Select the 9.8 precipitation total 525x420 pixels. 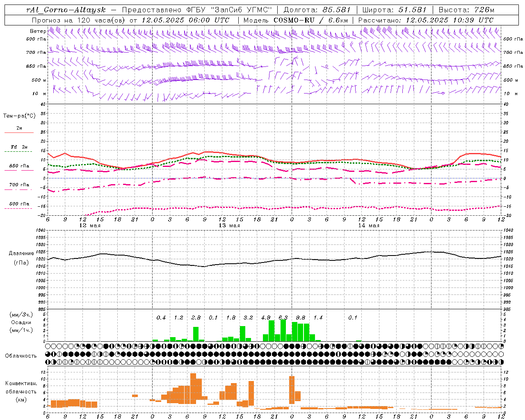pyautogui.click(x=301, y=318)
